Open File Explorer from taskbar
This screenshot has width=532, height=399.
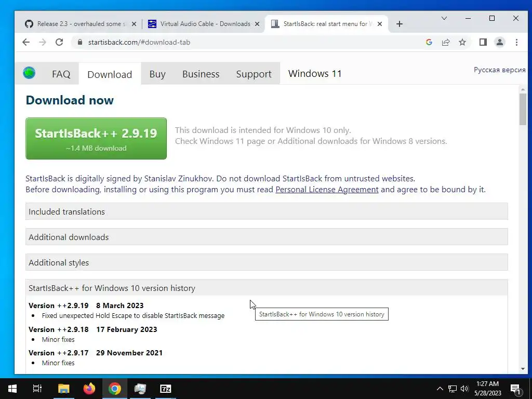click(63, 389)
